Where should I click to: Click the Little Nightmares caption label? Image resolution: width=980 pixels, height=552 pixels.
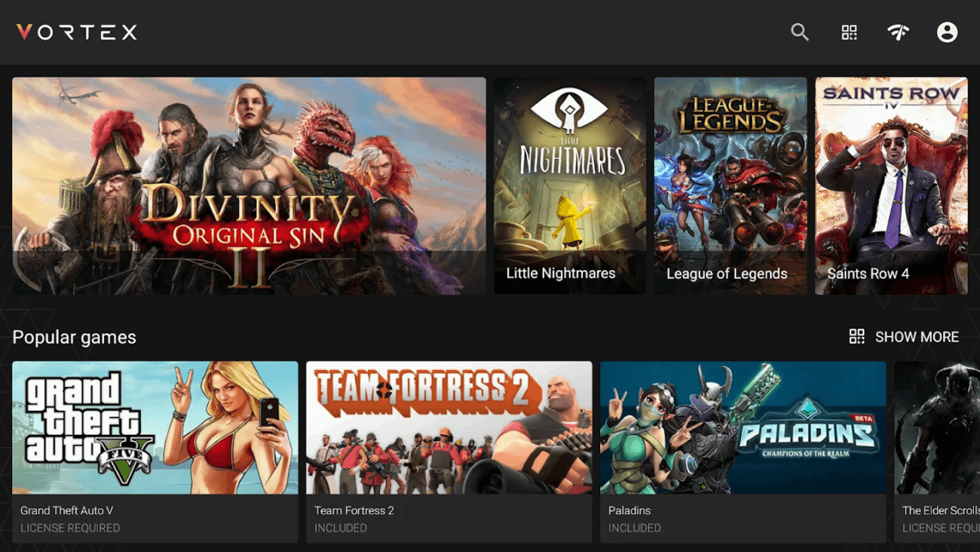[x=561, y=273]
